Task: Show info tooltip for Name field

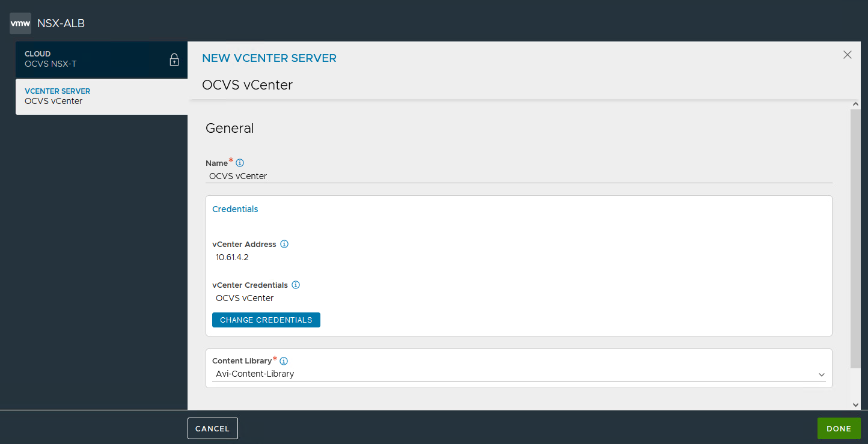Action: point(240,163)
